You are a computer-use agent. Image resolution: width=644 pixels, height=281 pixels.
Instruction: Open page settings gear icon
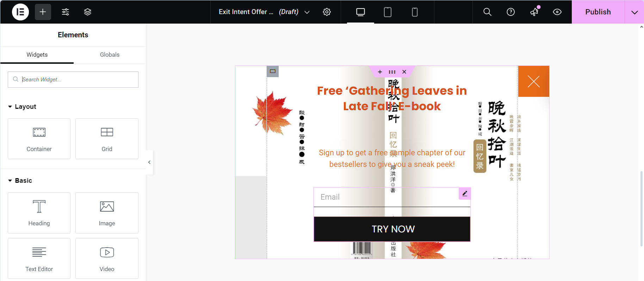[x=327, y=12]
